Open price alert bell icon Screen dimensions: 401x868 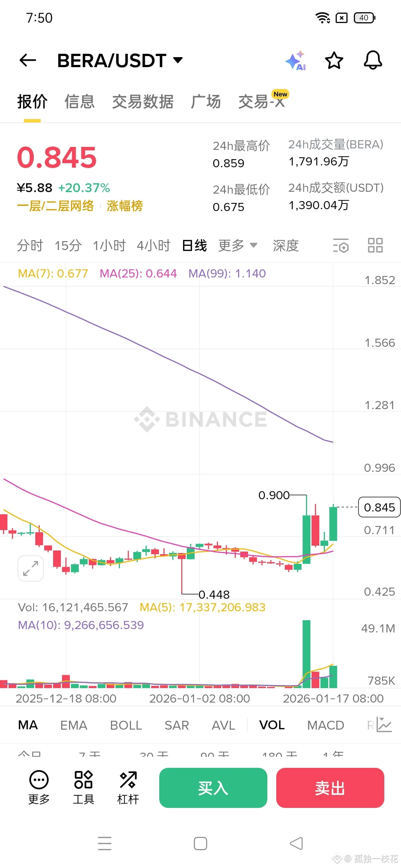pyautogui.click(x=373, y=60)
